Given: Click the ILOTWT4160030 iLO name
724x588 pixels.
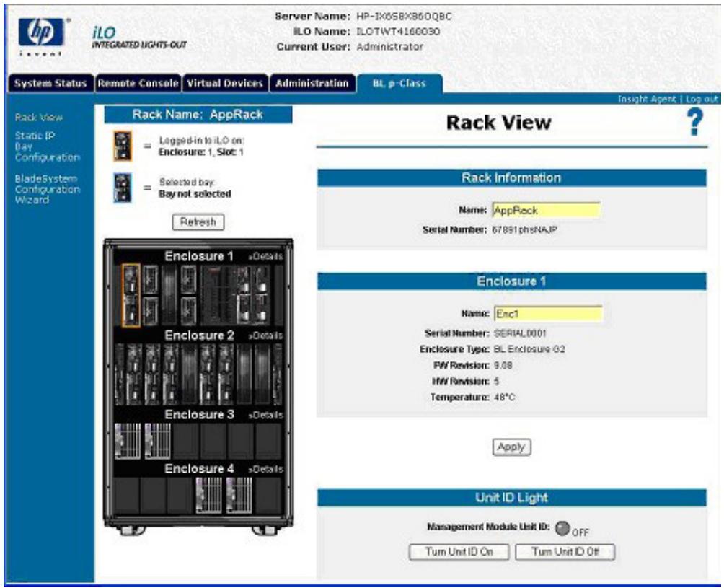Looking at the screenshot, I should click(x=398, y=32).
